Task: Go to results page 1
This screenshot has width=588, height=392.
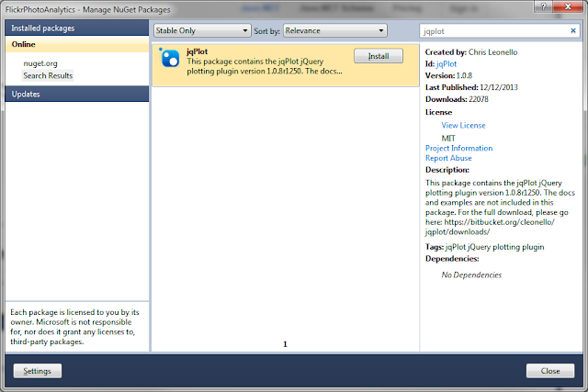Action: pos(285,344)
